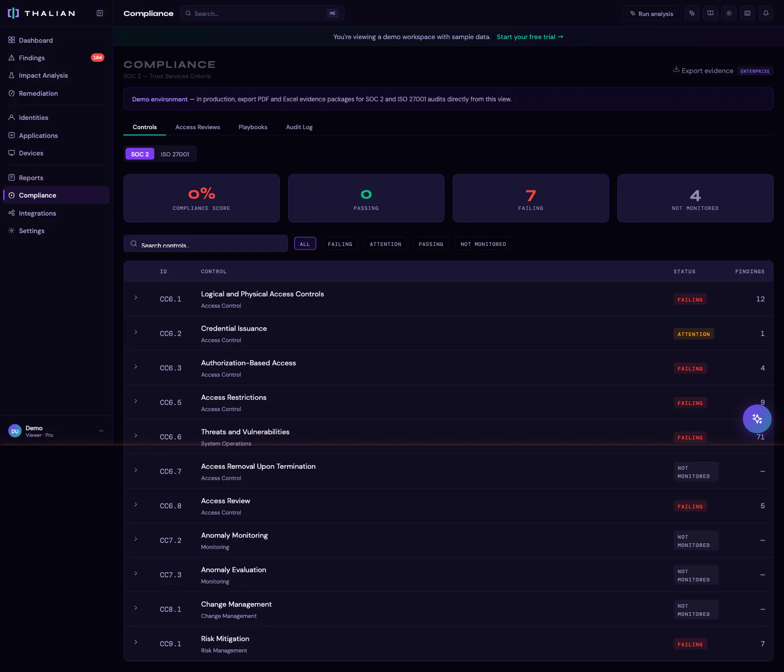The width and height of the screenshot is (784, 672).
Task: Switch to the Access Reviews tab
Action: (x=198, y=127)
